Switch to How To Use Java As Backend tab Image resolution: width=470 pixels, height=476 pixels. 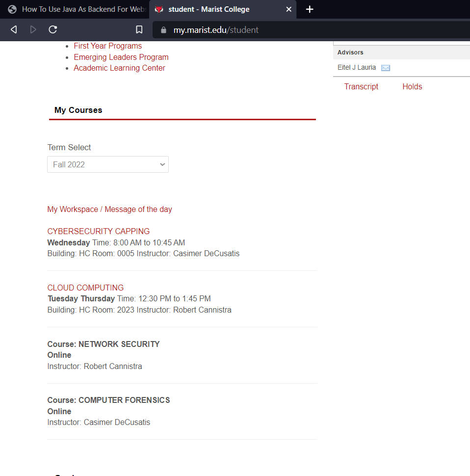(x=75, y=9)
